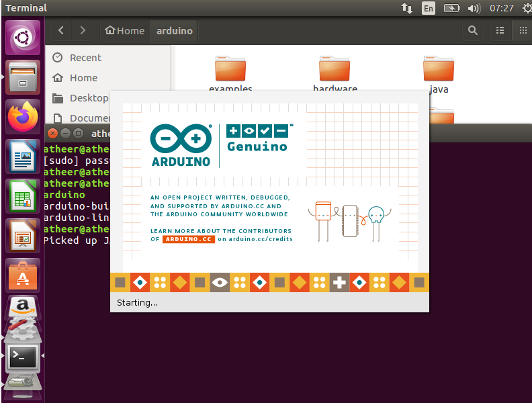Open the Files manager from the dock

(23, 77)
